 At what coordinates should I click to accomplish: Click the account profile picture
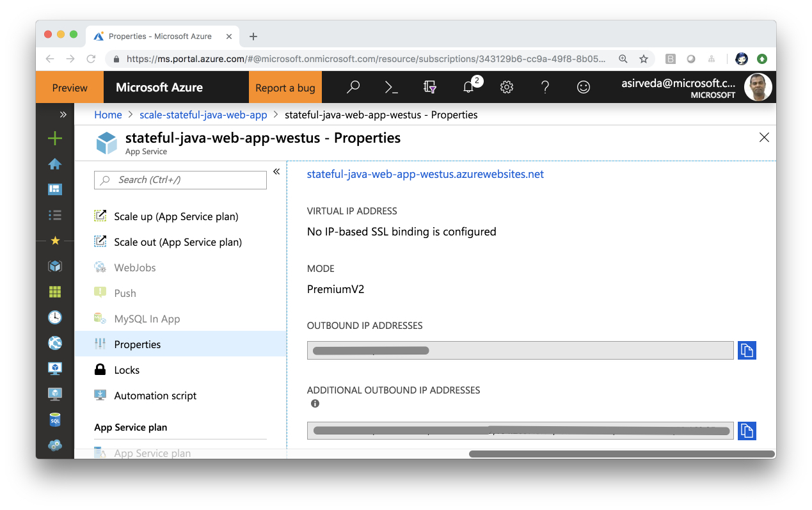tap(758, 88)
